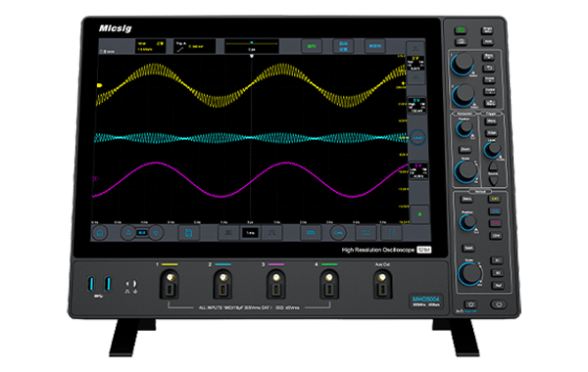
Task: Push the Auto hardware button
Action: click(x=487, y=41)
